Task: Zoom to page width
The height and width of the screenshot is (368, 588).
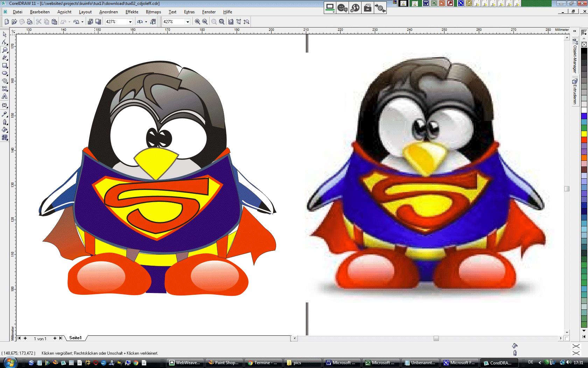Action: (239, 22)
